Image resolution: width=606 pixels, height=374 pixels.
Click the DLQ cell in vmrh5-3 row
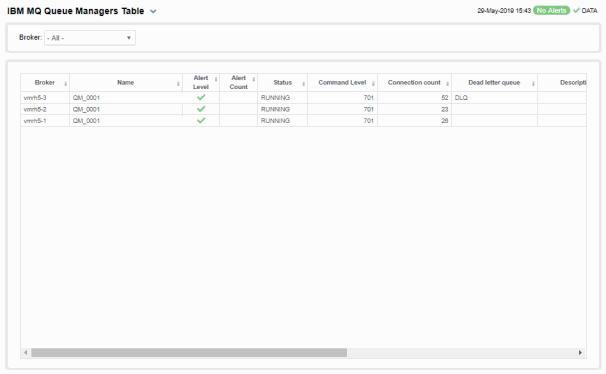(494, 98)
